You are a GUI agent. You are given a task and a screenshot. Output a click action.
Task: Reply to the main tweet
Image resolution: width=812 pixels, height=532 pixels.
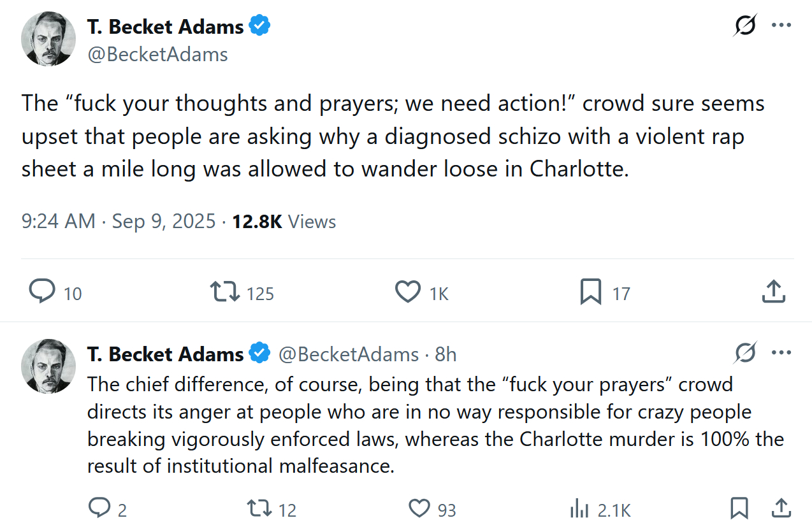(x=43, y=292)
